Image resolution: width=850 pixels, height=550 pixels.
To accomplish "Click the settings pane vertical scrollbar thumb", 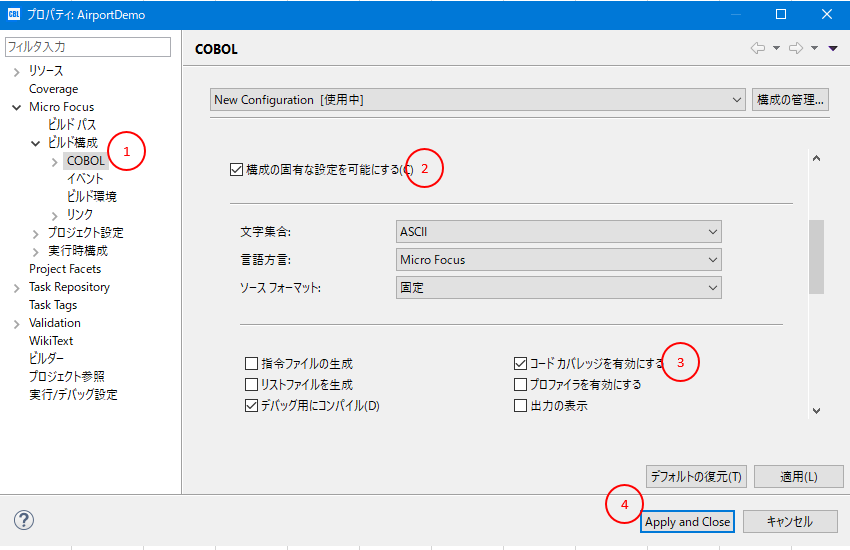I will point(816,257).
